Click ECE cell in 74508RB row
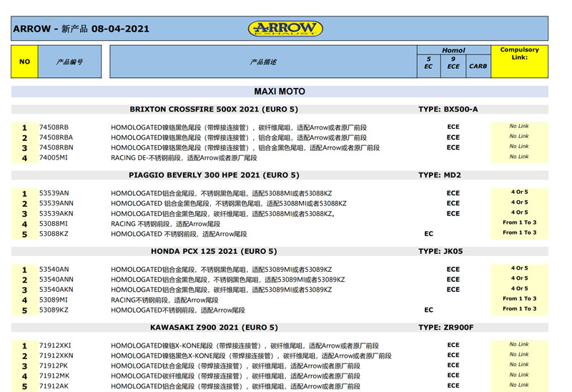Viewport: 572px width, 392px height. click(x=453, y=127)
